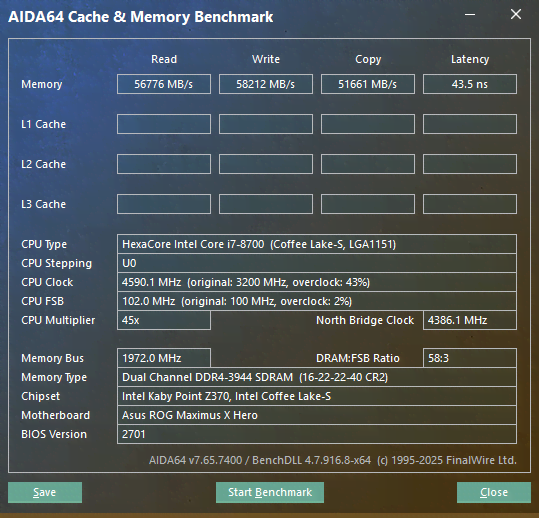This screenshot has height=518, width=539.
Task: Click the Memory Bus label
Action: pyautogui.click(x=53, y=358)
